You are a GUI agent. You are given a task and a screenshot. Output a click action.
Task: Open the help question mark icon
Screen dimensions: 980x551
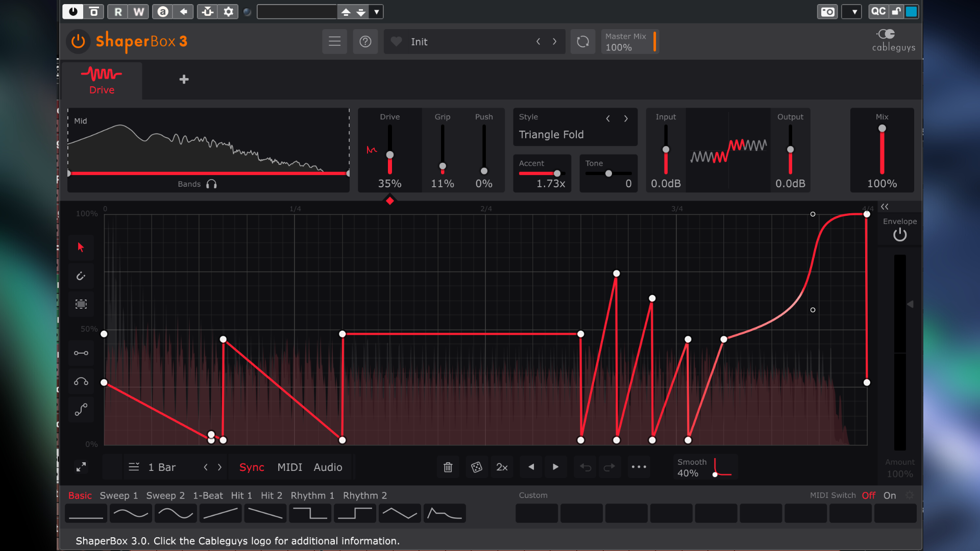click(x=365, y=42)
